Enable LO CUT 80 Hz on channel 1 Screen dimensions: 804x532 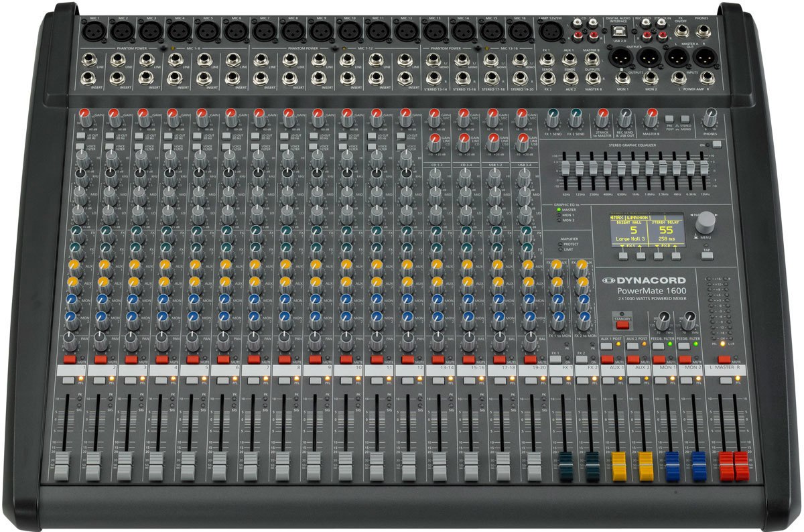click(80, 135)
